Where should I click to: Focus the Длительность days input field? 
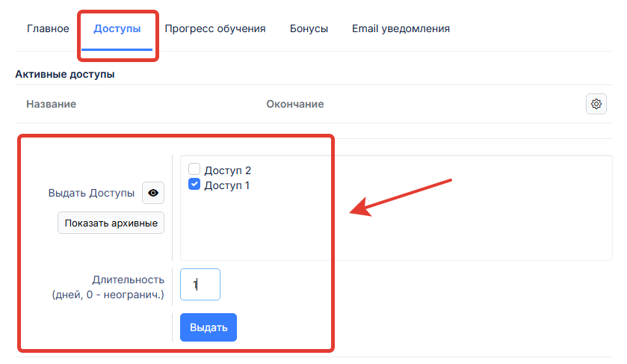200,284
